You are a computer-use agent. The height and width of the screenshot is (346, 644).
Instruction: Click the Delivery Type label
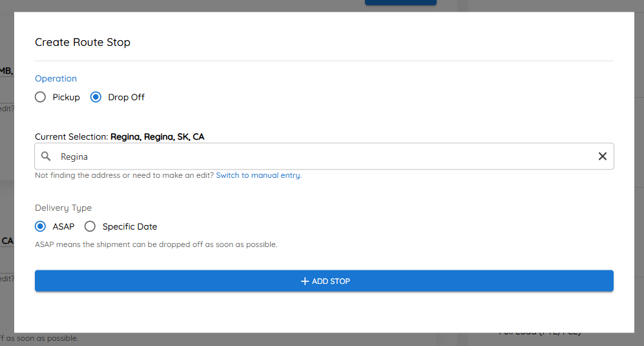[x=63, y=208]
